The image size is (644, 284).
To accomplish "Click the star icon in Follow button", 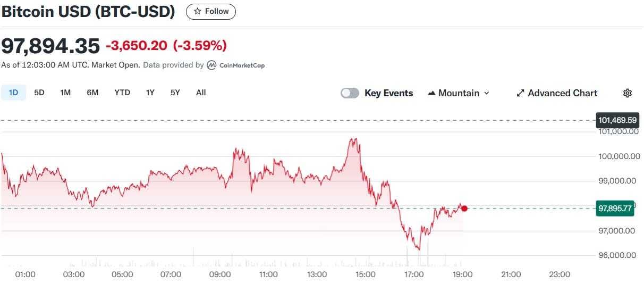I will tap(197, 11).
